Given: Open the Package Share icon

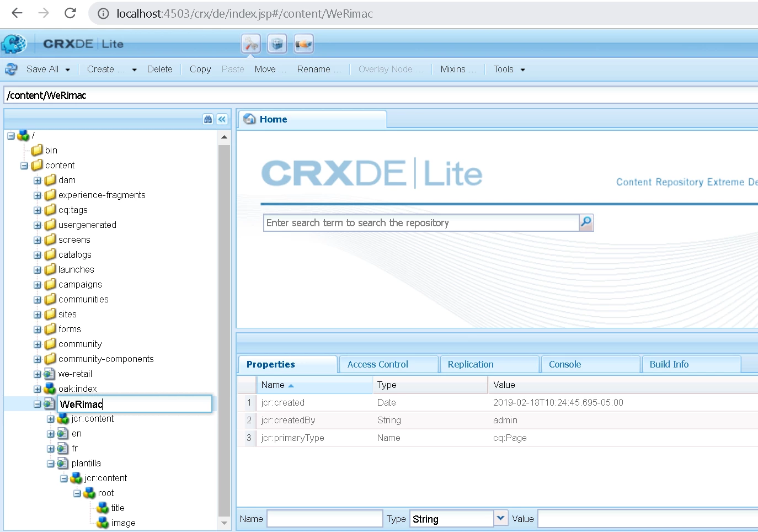Looking at the screenshot, I should 303,44.
